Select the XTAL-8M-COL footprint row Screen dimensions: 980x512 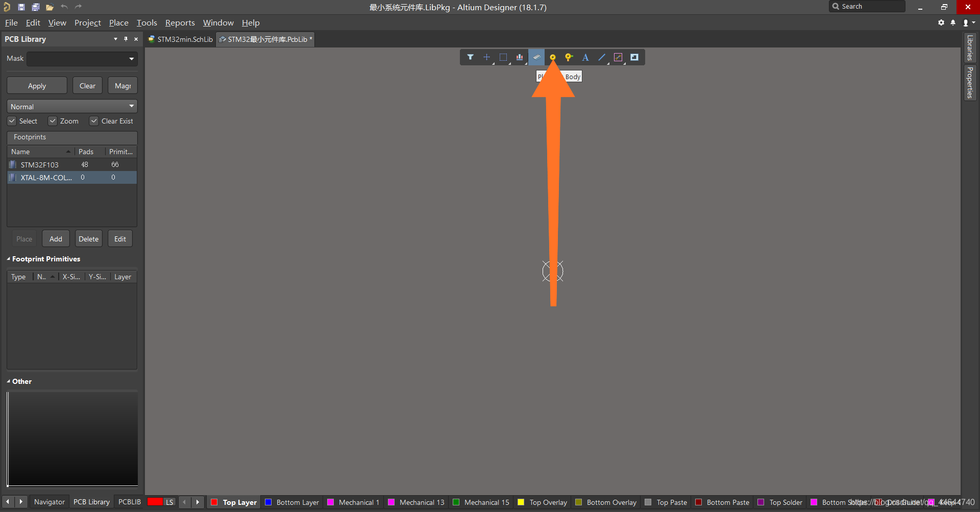[x=72, y=178]
